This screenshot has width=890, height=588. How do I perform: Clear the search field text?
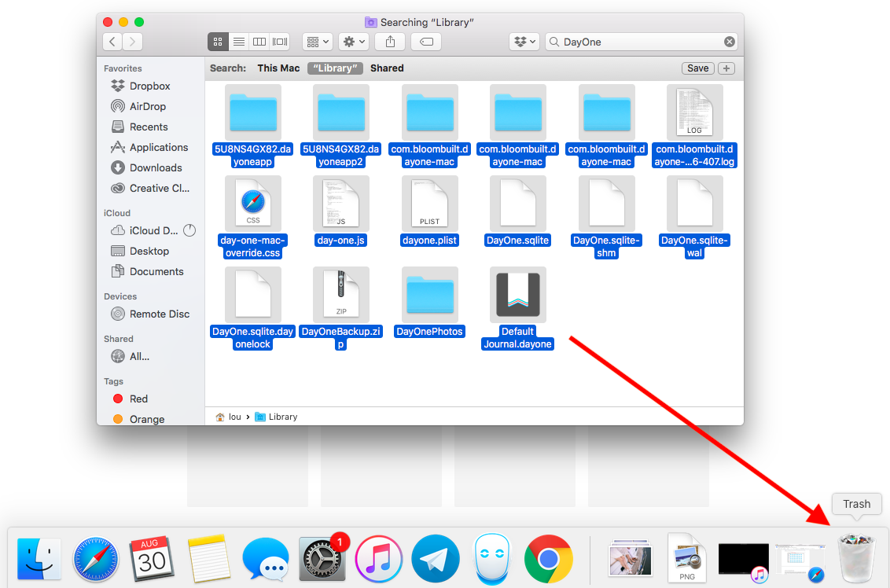pos(730,42)
